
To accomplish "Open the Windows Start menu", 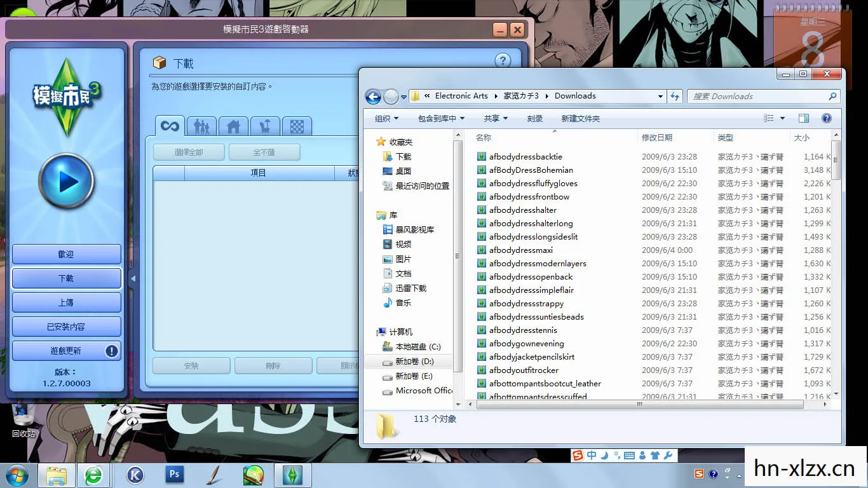I will (17, 475).
